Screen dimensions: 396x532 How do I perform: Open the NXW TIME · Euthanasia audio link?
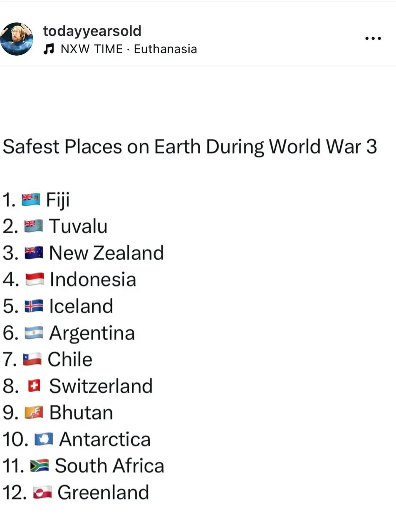(x=129, y=49)
